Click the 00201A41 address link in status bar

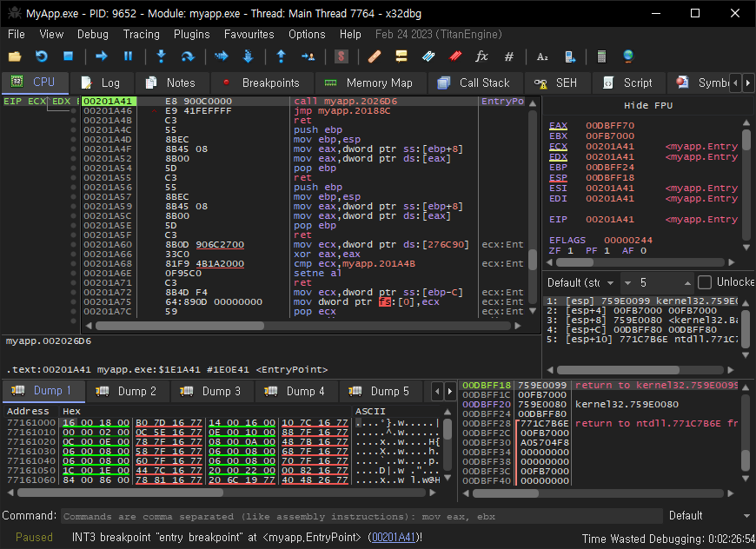[393, 538]
